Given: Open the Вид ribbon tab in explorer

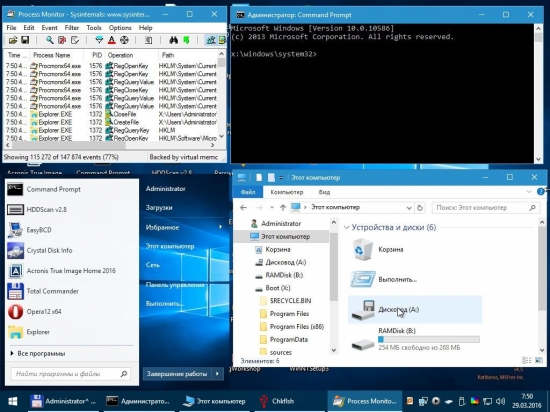Looking at the screenshot, I should pos(324,192).
